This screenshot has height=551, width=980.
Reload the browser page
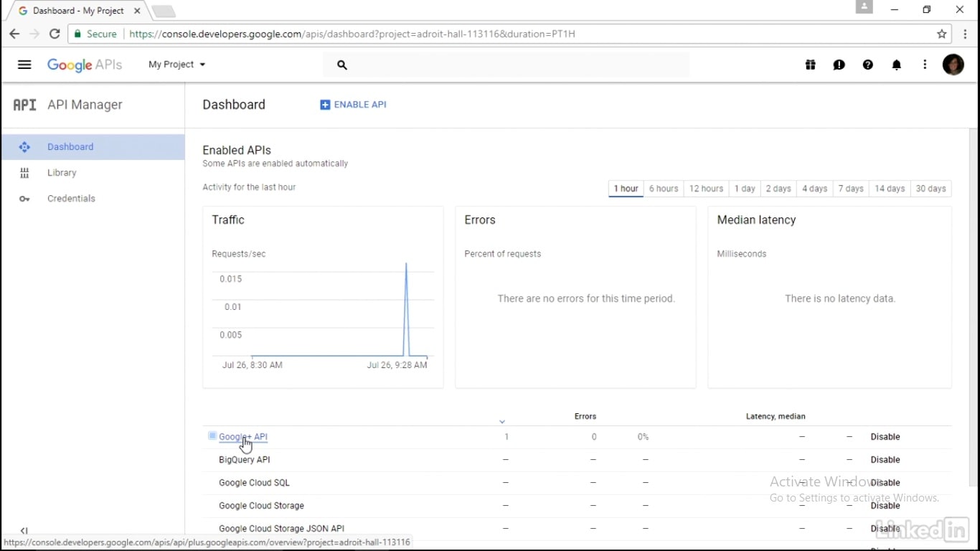point(55,34)
